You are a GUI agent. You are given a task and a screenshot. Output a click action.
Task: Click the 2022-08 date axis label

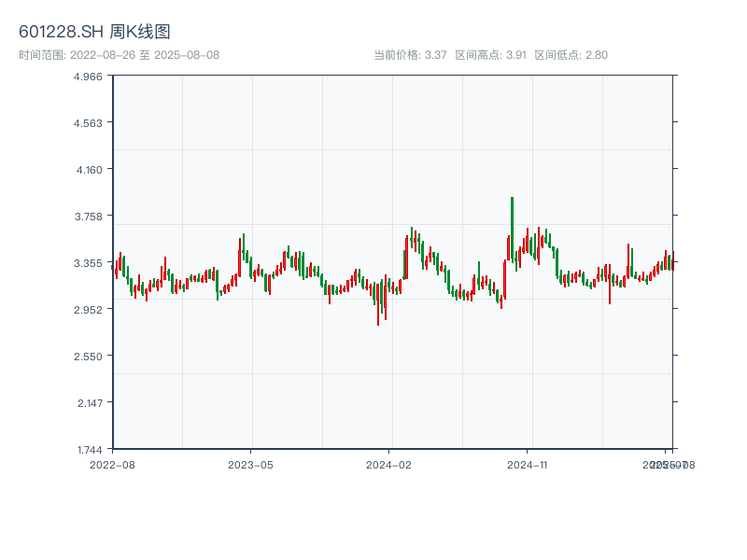[112, 464]
